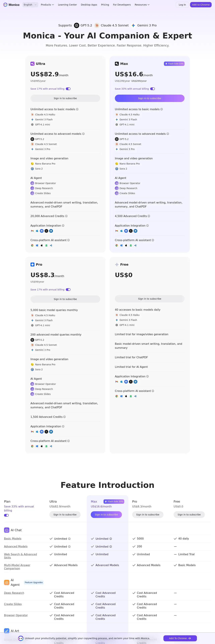Toggle annual billing on Ultra plan
This screenshot has height=644, width=215.
click(68, 89)
